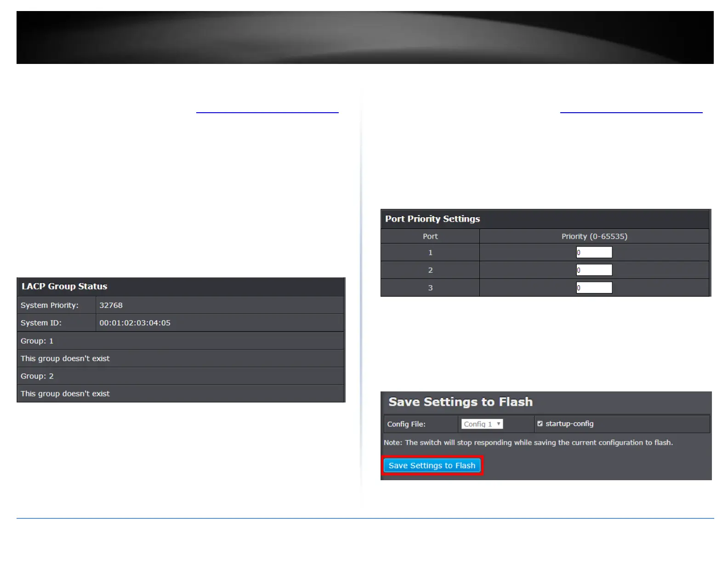Click the 'Group: 1' row
Screen dimensions: 728x563
click(x=181, y=341)
